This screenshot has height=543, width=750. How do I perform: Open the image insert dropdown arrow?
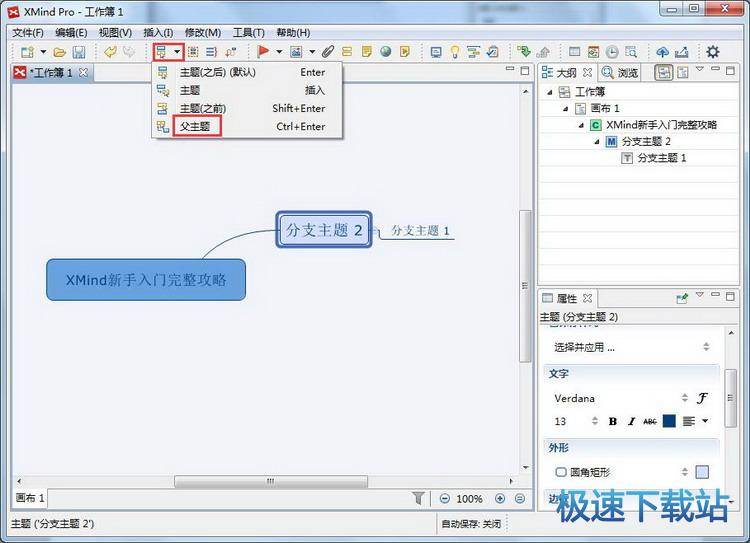pyautogui.click(x=312, y=52)
